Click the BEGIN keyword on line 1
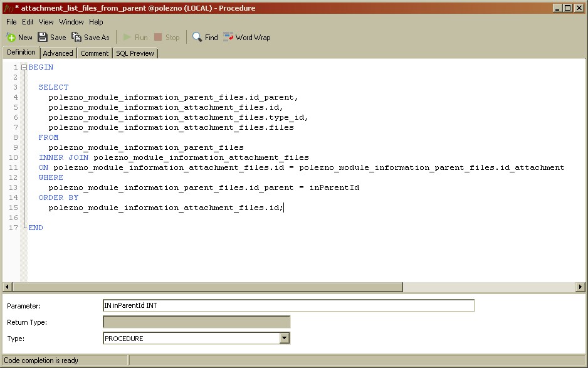Image resolution: width=588 pixels, height=368 pixels. coord(41,67)
